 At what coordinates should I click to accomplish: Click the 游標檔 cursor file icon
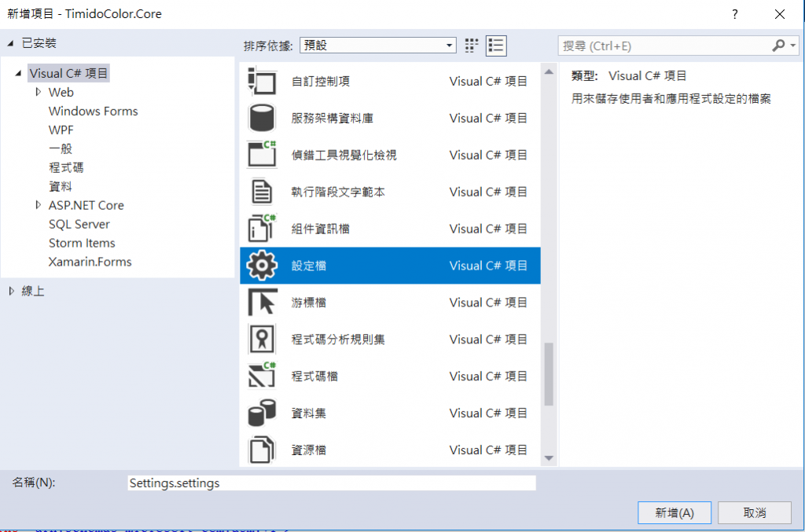point(263,303)
